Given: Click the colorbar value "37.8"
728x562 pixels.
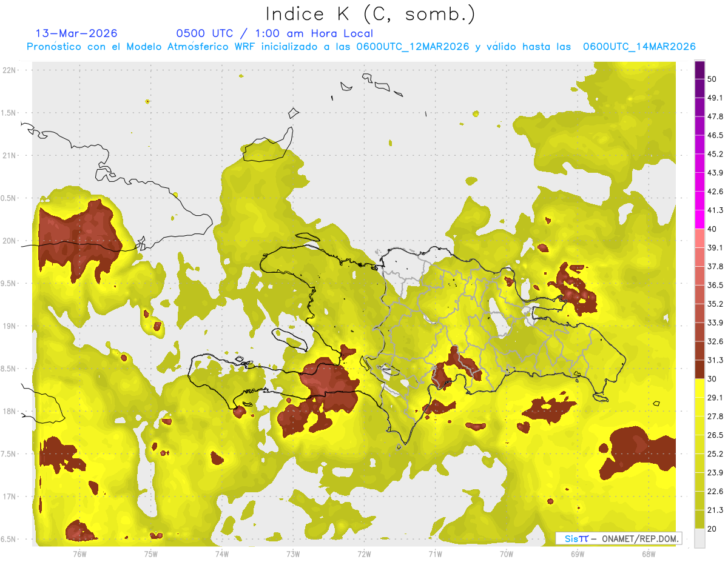Looking at the screenshot, I should (715, 266).
